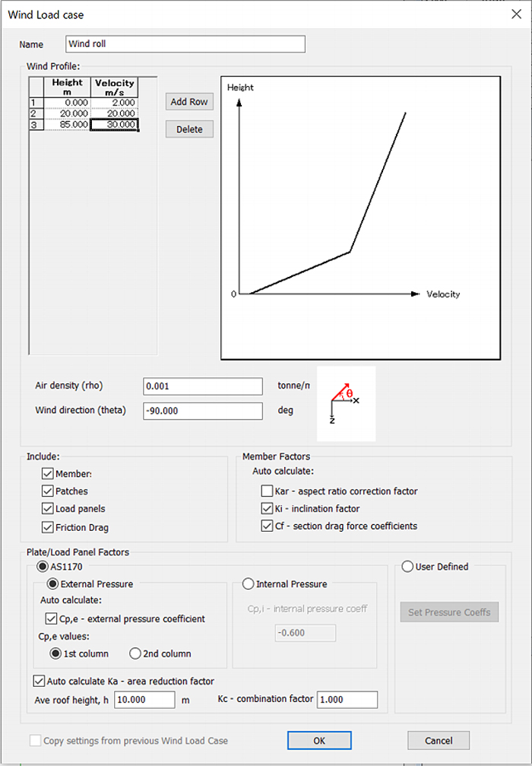Click the Cp,i internal pressure coeff field

(x=306, y=633)
